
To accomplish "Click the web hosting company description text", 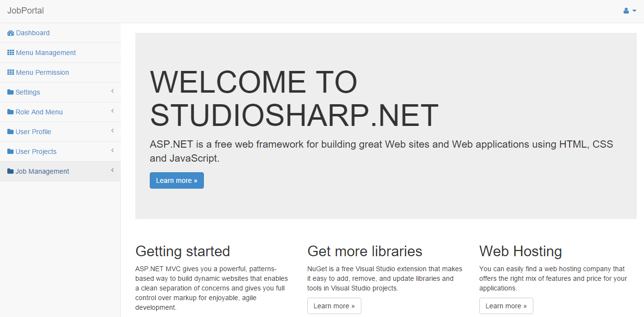I will point(553,278).
